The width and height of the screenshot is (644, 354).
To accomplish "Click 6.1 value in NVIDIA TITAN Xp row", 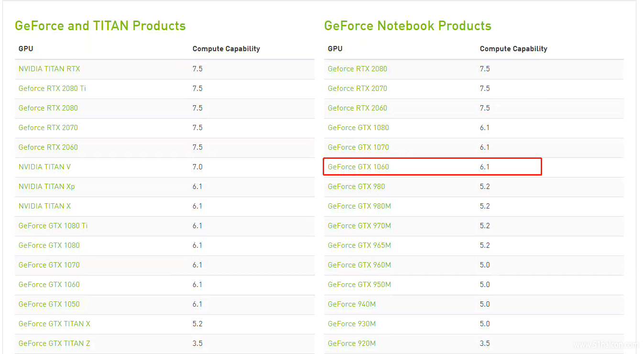I will [197, 187].
